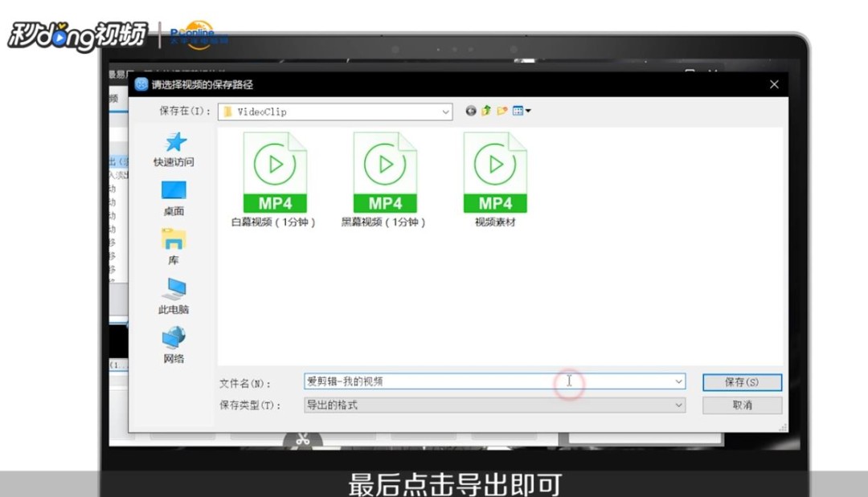Click the 取消 button

[x=742, y=405]
